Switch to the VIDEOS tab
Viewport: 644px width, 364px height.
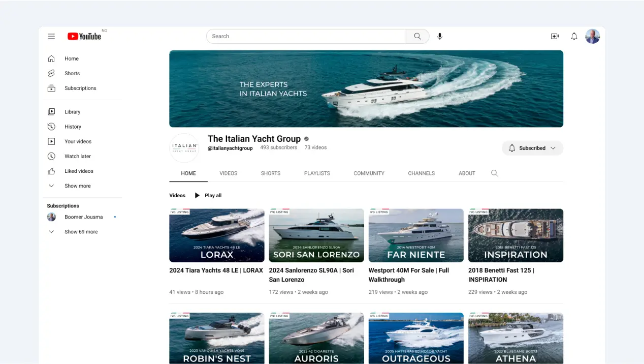(x=228, y=173)
